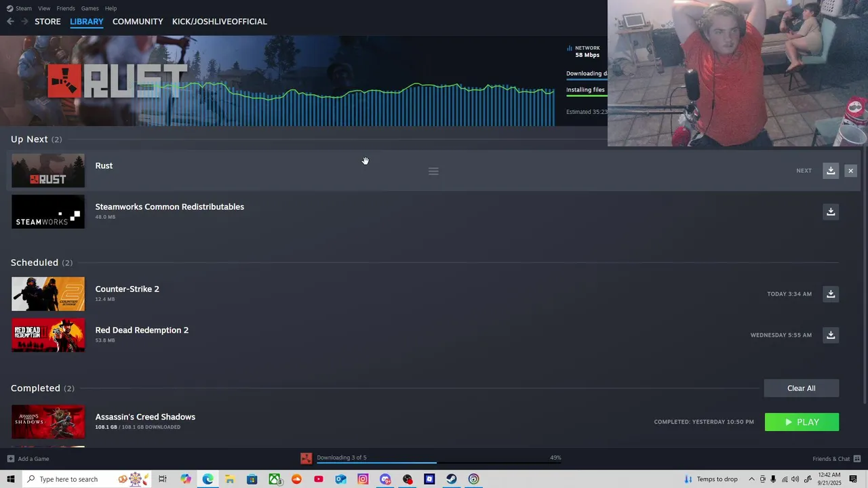Open Outlook from the taskbar

tap(340, 479)
